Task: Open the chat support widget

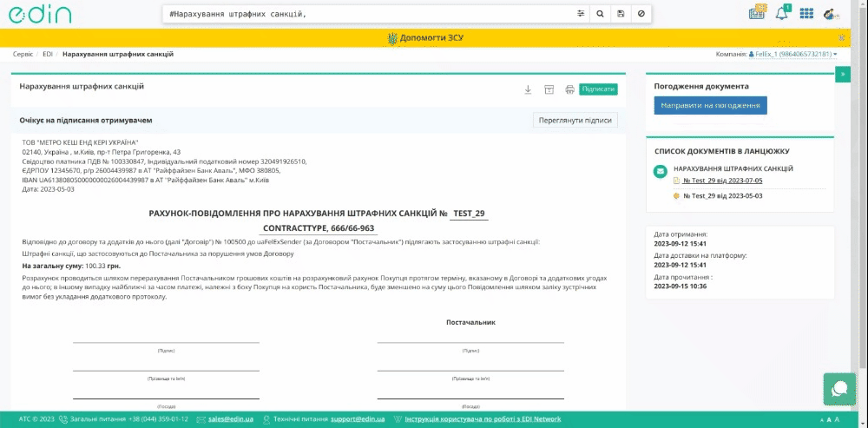Action: [x=839, y=389]
